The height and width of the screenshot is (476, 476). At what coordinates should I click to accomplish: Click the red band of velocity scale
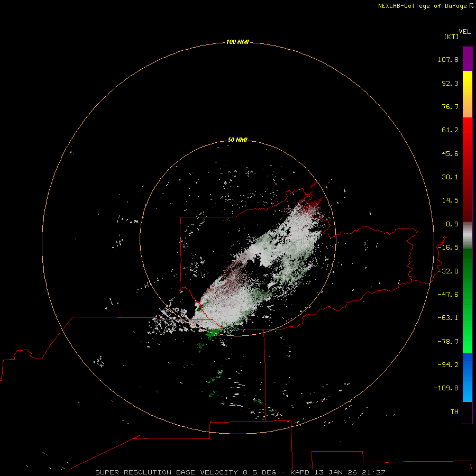pyautogui.click(x=467, y=169)
